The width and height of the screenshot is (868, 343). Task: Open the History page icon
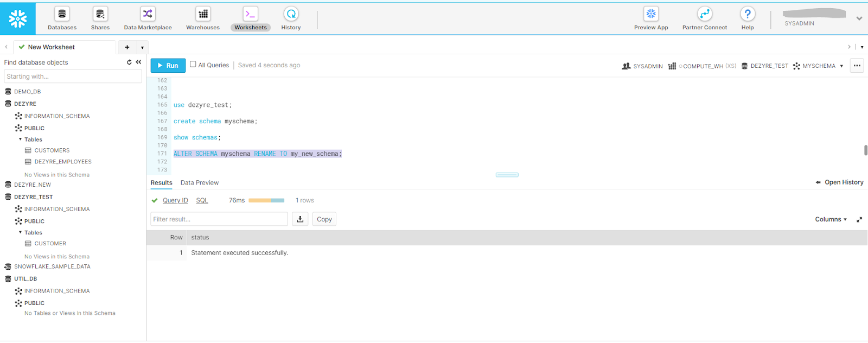[x=291, y=14]
